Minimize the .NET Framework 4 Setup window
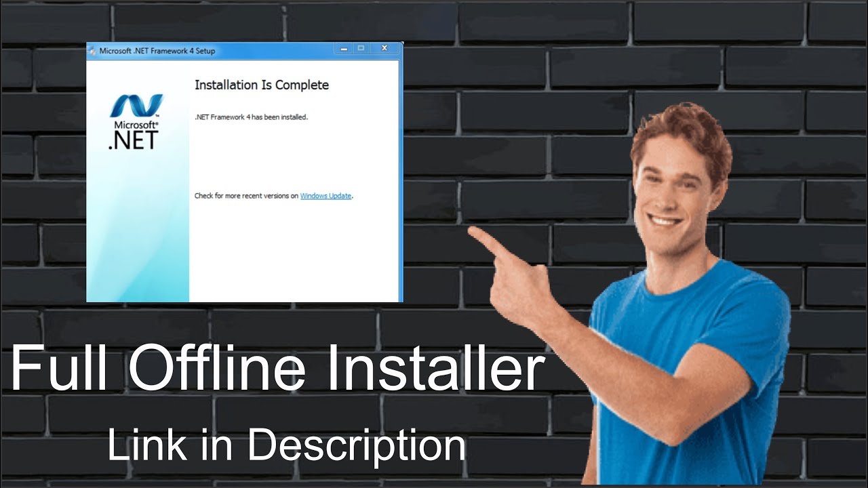Image resolution: width=868 pixels, height=488 pixels. coord(344,48)
